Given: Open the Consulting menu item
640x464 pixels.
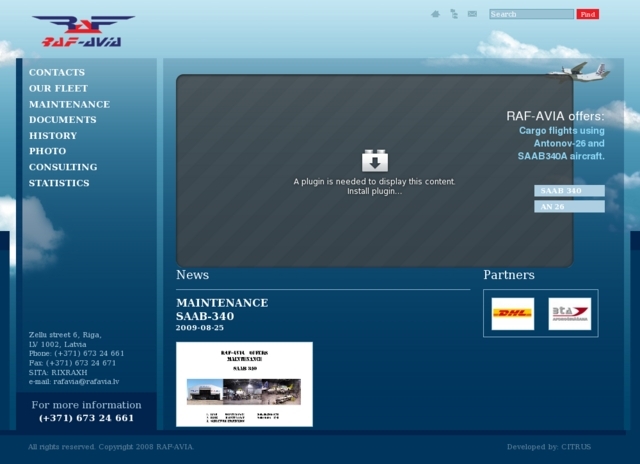Looking at the screenshot, I should coord(63,167).
